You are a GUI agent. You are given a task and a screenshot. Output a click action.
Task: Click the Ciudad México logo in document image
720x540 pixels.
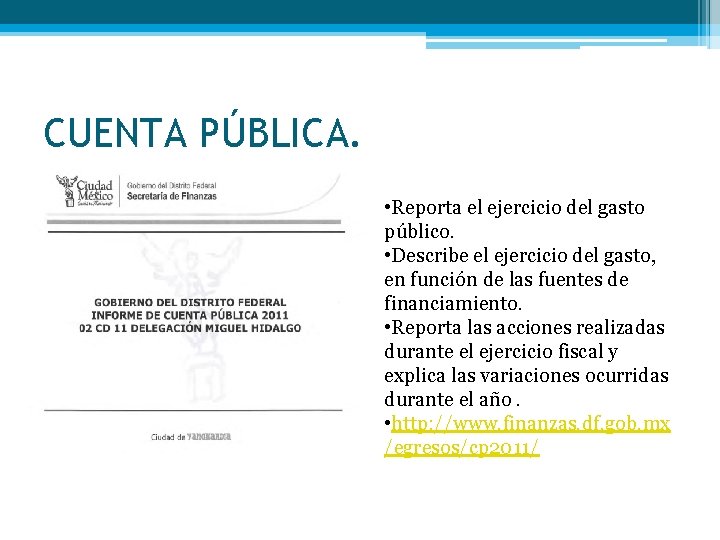point(84,191)
